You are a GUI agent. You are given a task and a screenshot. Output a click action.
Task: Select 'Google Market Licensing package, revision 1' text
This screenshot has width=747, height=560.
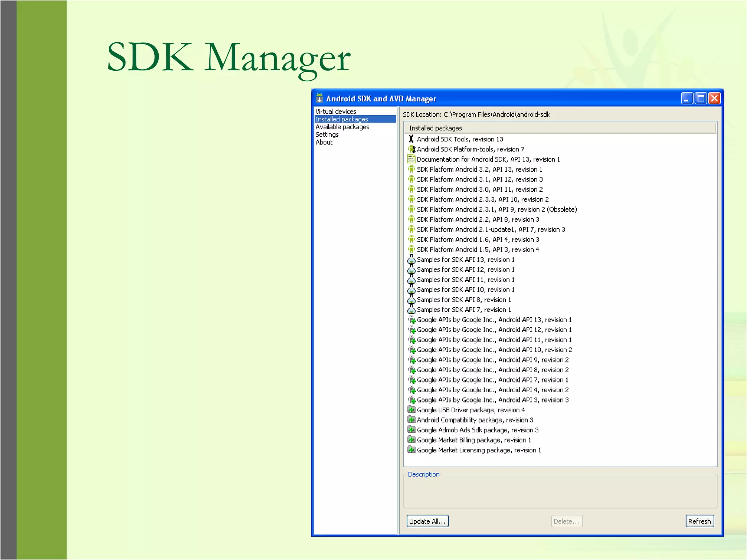[x=479, y=450]
